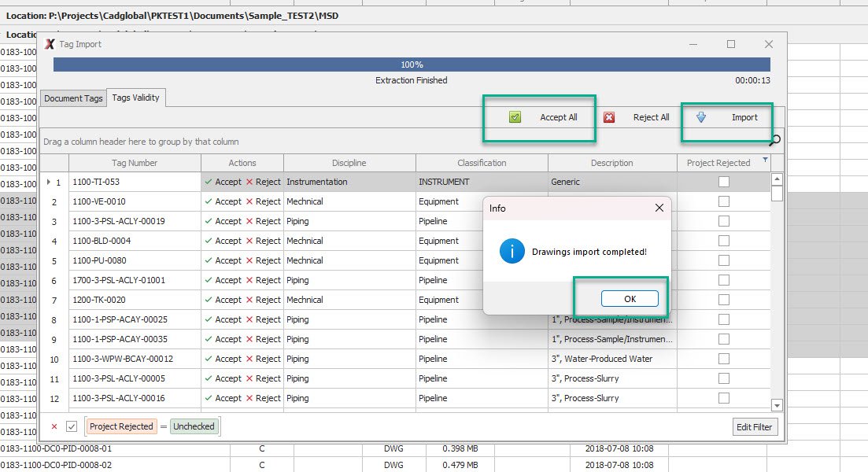Expand row 1 using the arrow indicator
The image size is (868, 472).
[x=49, y=182]
